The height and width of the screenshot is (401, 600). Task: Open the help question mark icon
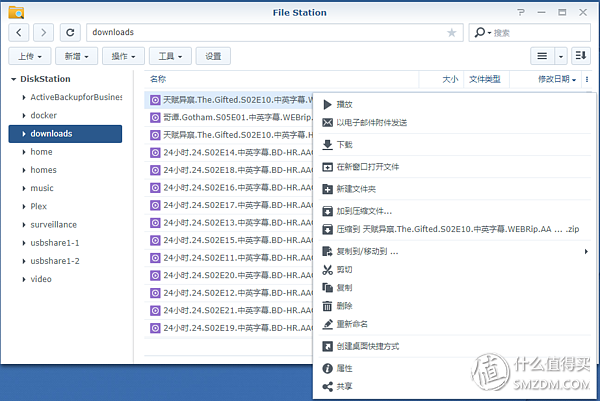coord(521,13)
